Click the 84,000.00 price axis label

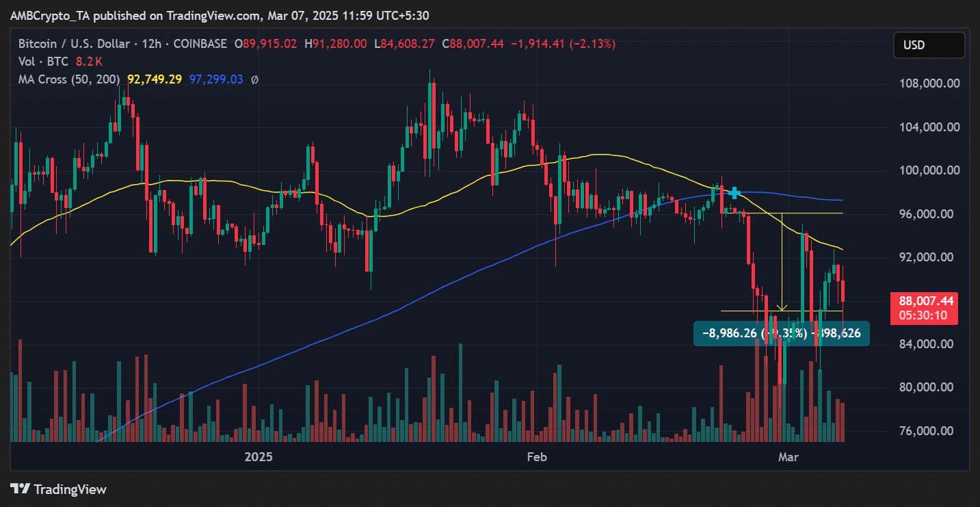[x=926, y=344]
